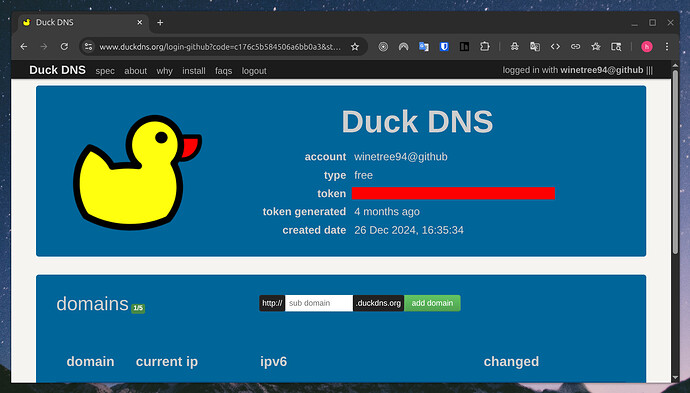Open the Bitwarden shield extension
690x393 pixels.
(444, 47)
